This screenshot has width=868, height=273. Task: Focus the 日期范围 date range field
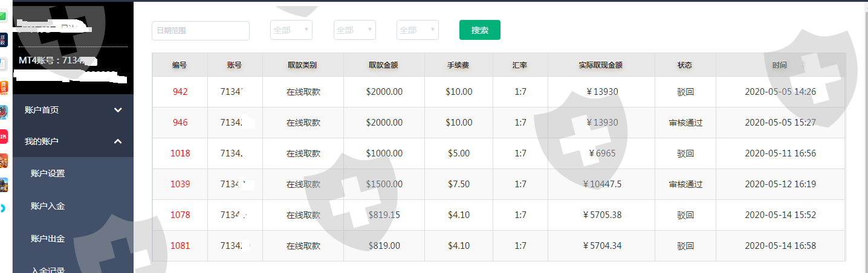(x=201, y=30)
